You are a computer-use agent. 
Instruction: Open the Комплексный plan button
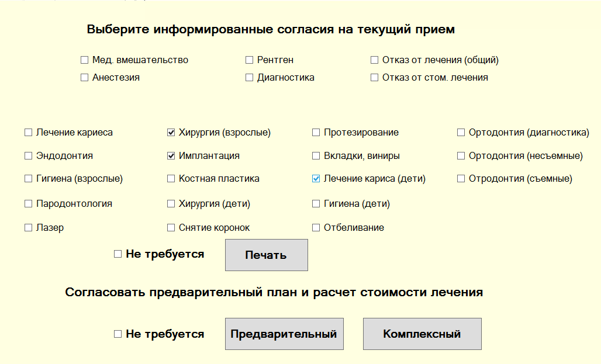pyautogui.click(x=422, y=334)
